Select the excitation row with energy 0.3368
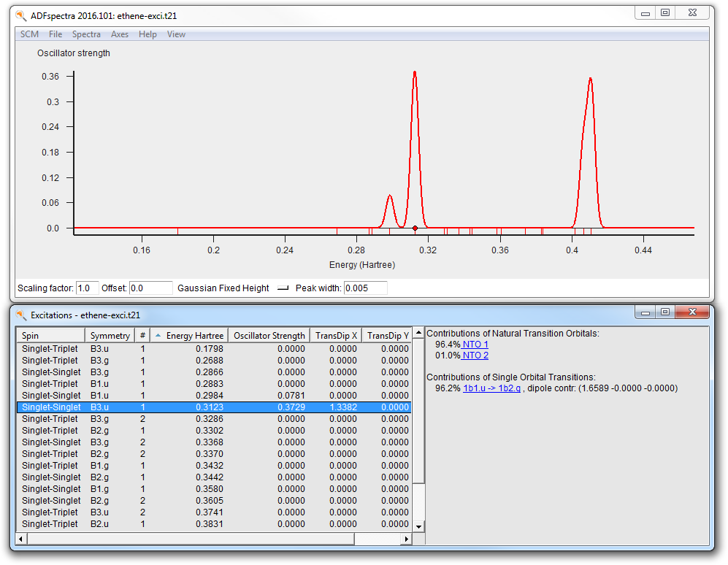The image size is (728, 565). click(x=214, y=442)
